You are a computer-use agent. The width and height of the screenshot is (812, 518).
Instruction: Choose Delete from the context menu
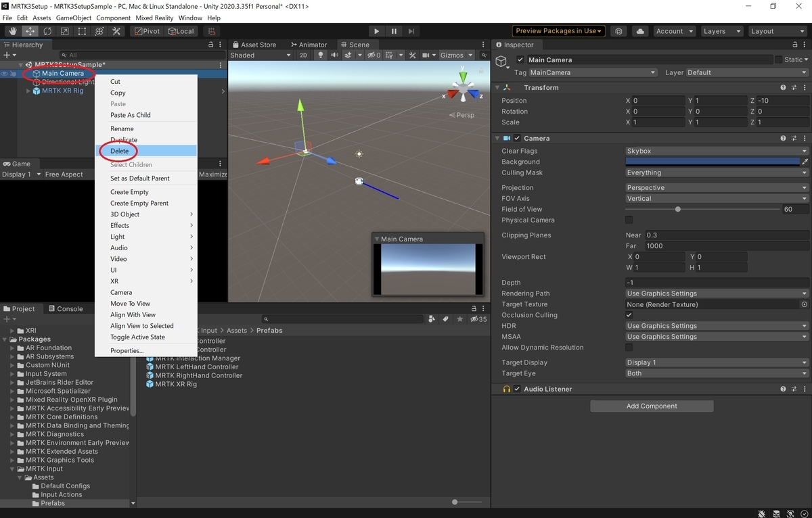146,151
